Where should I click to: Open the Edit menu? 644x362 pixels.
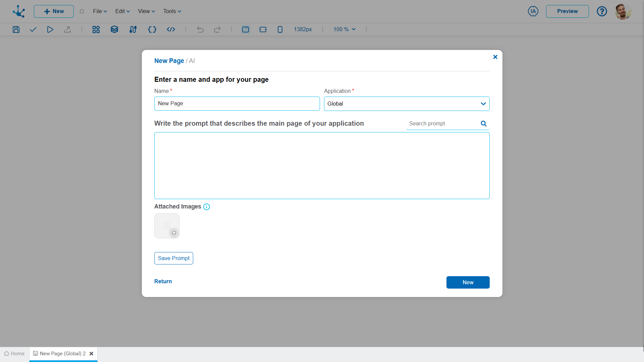point(122,11)
